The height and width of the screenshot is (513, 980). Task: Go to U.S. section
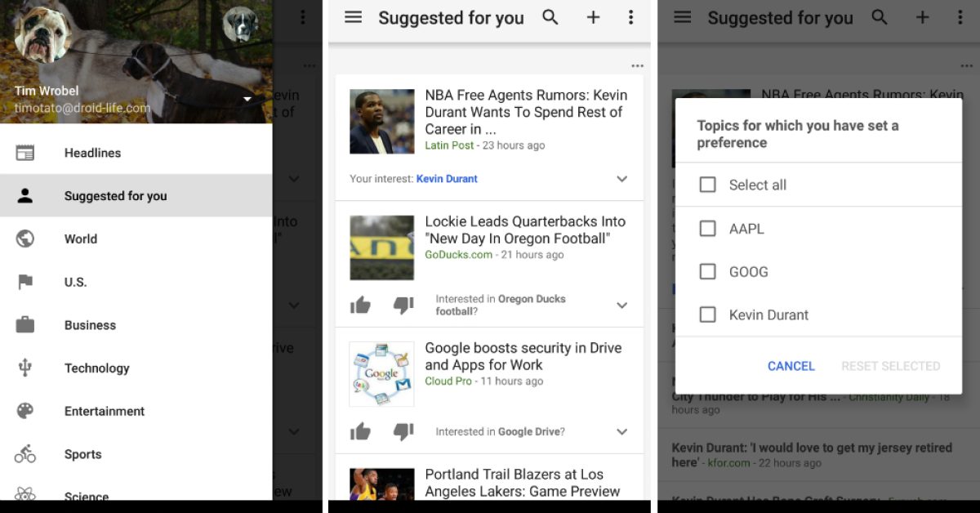(x=136, y=282)
